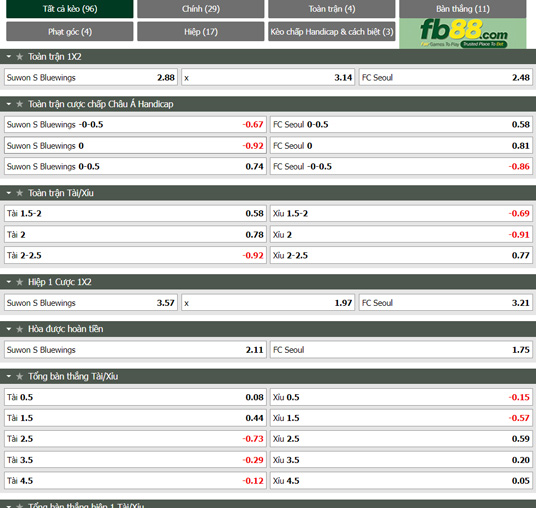Bet Xỉu 1.5-2 at -0.69
536x508 pixels.
(401, 213)
